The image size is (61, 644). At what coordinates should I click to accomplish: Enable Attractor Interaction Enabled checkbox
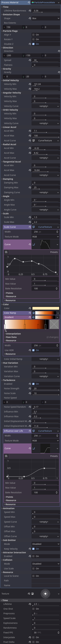33,556
